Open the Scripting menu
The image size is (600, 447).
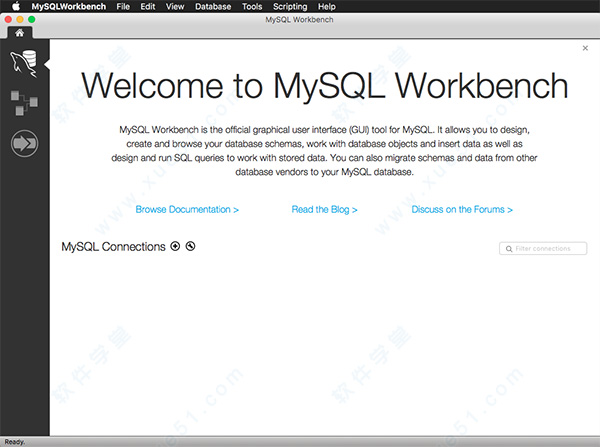pos(290,7)
